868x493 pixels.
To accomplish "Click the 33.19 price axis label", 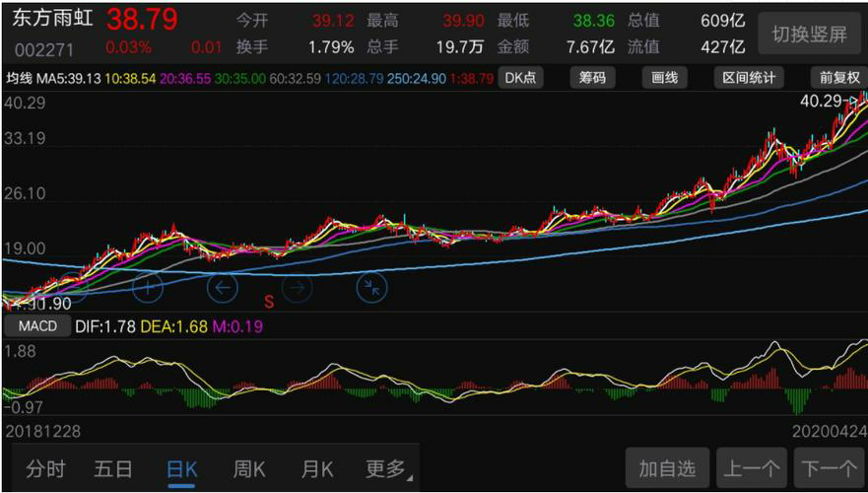I will [25, 138].
